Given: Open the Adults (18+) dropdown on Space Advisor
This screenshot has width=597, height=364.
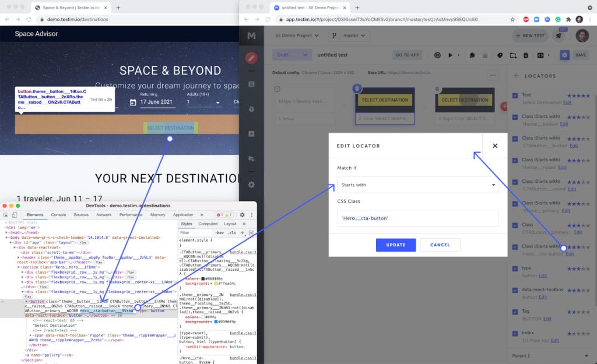Looking at the screenshot, I should click(x=203, y=102).
